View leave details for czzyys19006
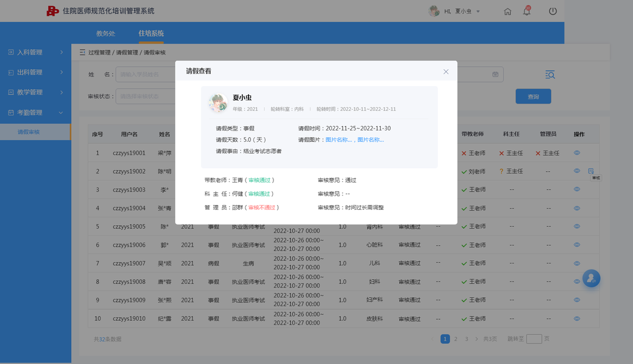633x364 pixels. point(577,244)
